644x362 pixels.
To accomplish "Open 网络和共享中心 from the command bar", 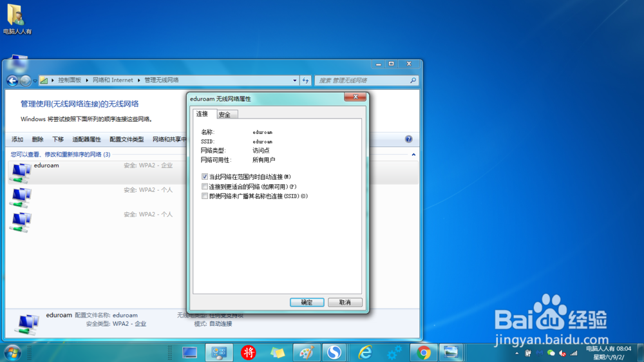I will (x=169, y=139).
